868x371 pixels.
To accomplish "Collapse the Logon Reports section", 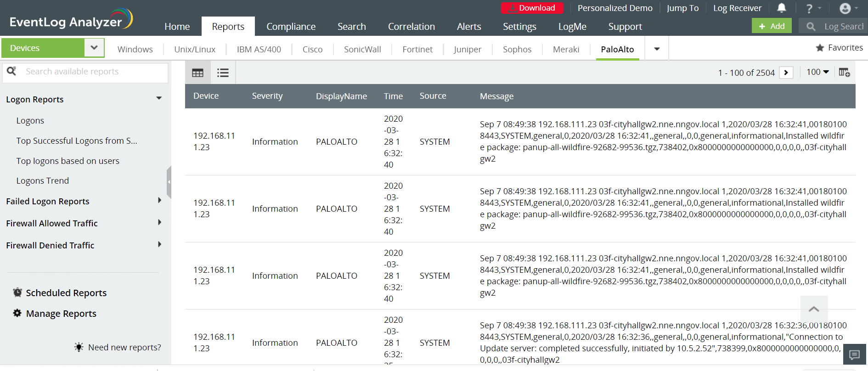I will coord(159,98).
